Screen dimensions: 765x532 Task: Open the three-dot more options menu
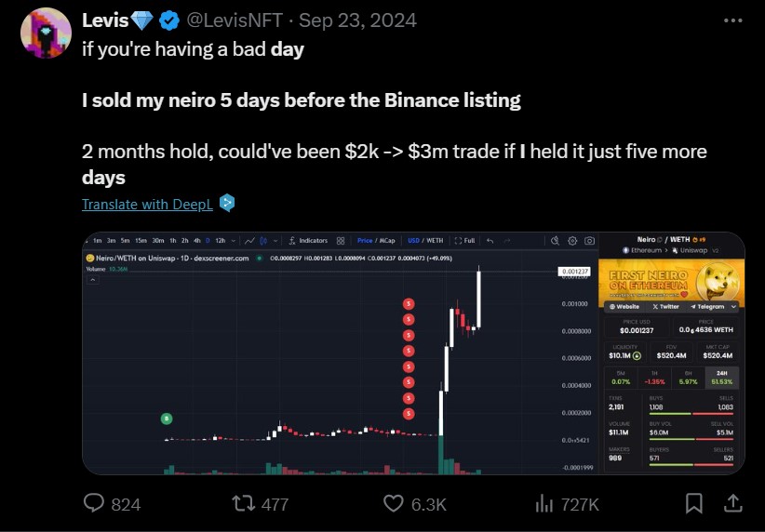point(733,20)
